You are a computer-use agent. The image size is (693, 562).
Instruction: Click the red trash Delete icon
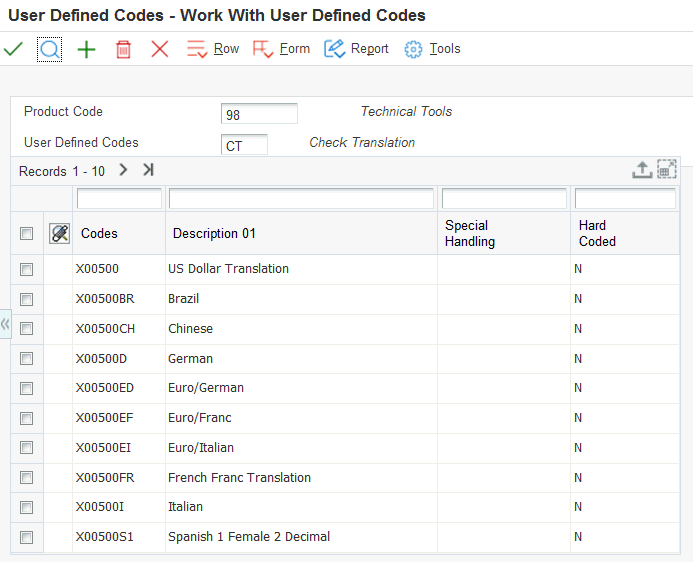click(123, 49)
